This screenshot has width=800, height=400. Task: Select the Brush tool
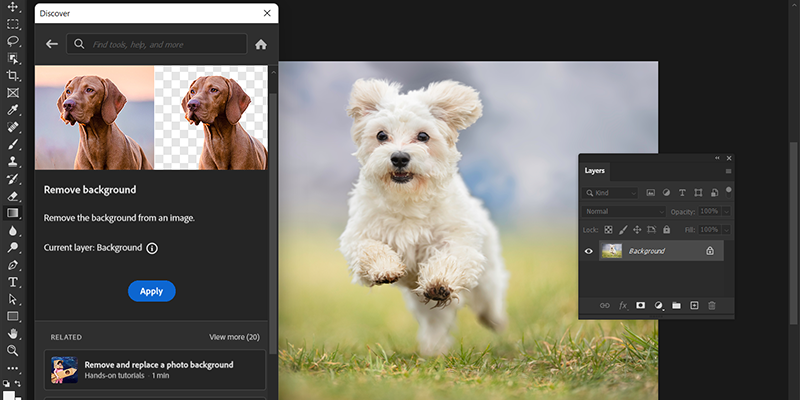[13, 144]
